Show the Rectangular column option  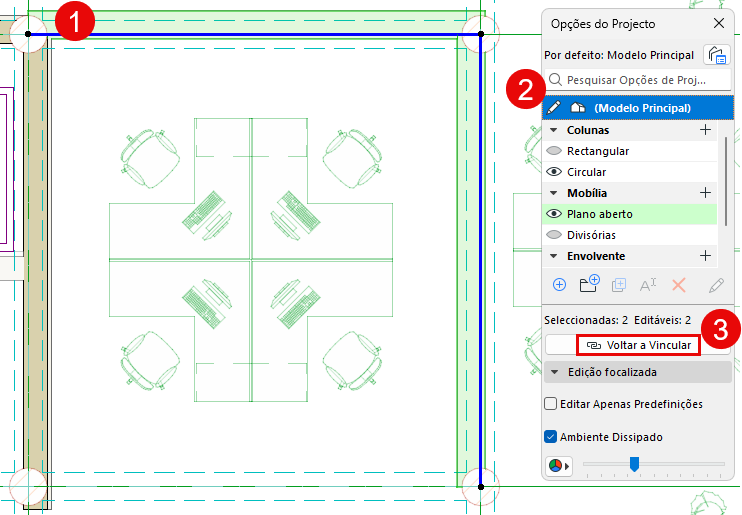coord(554,151)
